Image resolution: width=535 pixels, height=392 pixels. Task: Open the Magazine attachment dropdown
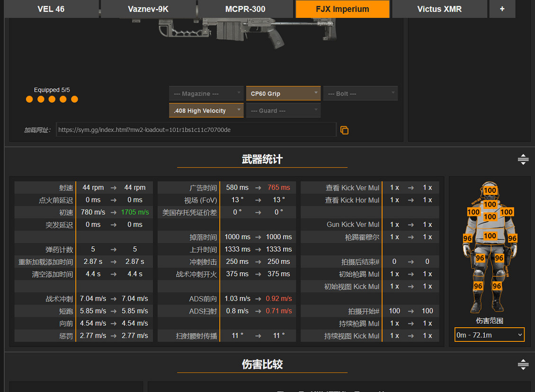(x=206, y=94)
